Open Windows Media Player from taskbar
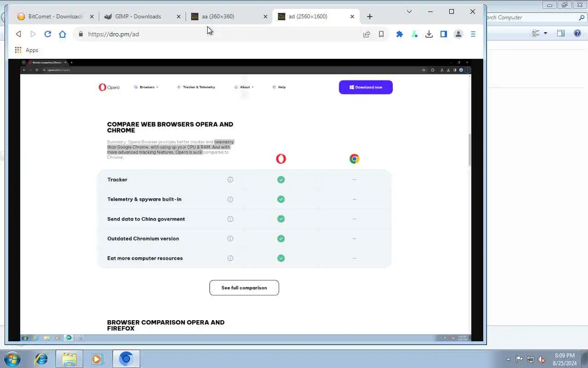Screen dimensions: 588x368 [x=97, y=359]
